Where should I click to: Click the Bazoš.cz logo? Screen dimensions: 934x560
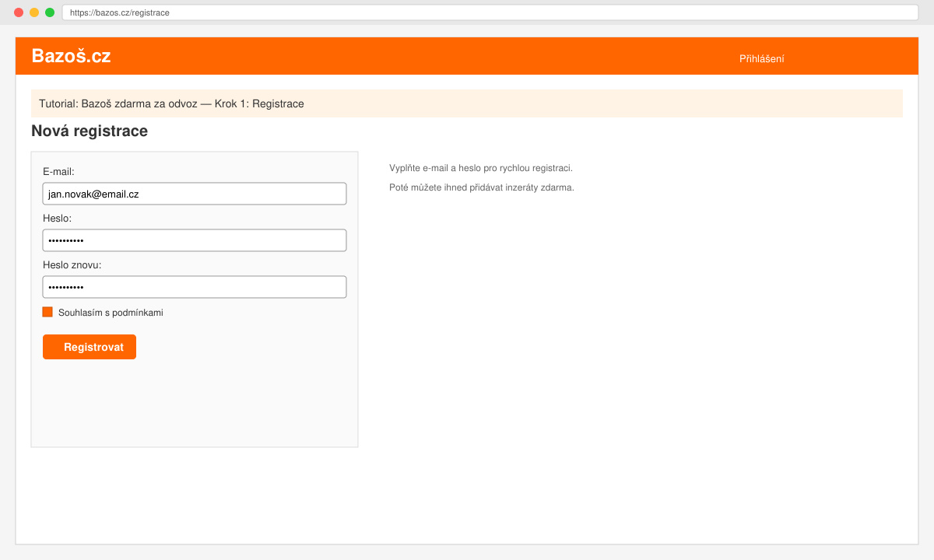tap(71, 56)
